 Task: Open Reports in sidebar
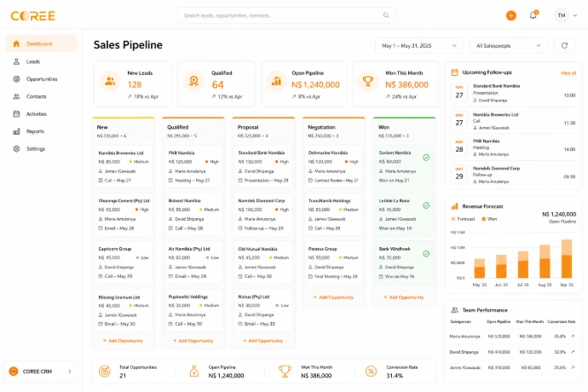tap(41, 131)
